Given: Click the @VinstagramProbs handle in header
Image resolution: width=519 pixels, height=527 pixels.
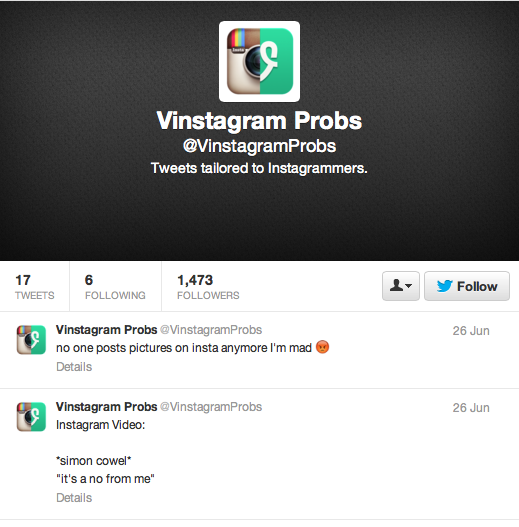Looking at the screenshot, I should click(x=259, y=146).
